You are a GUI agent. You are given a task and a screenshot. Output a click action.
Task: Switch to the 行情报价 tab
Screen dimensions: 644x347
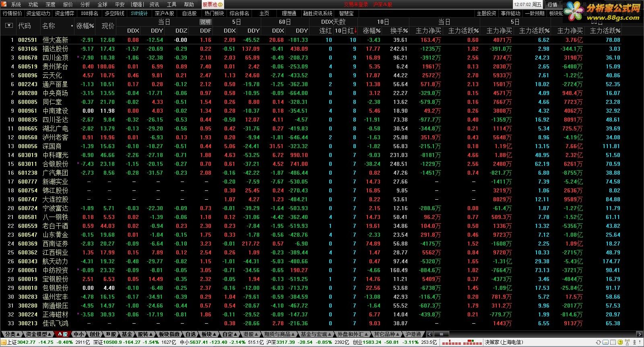(12, 13)
